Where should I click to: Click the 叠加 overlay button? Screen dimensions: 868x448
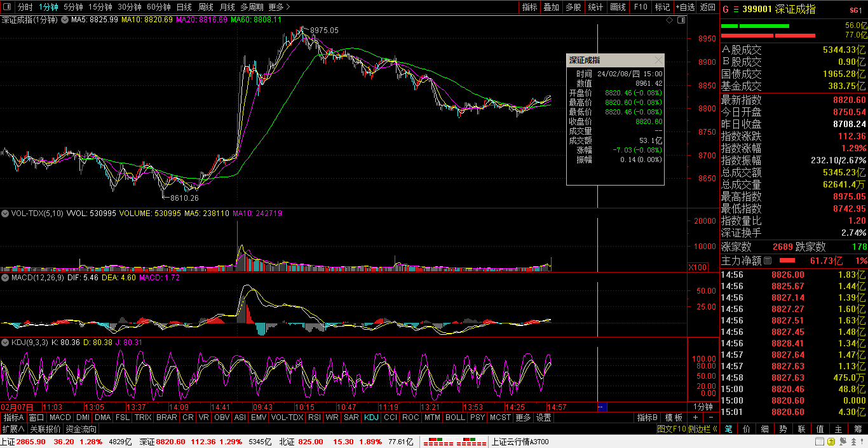[552, 7]
